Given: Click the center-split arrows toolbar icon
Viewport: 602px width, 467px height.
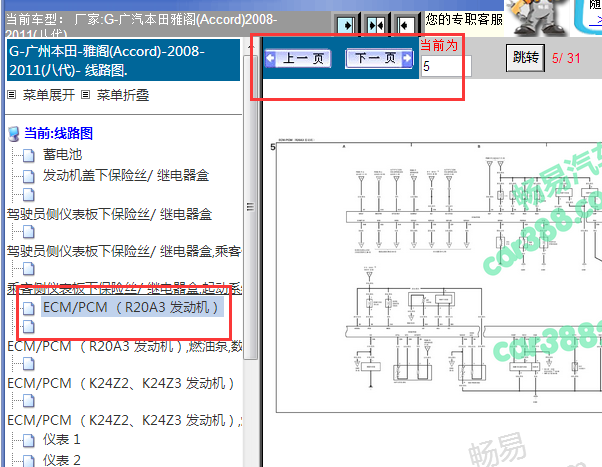Looking at the screenshot, I should pyautogui.click(x=376, y=25).
